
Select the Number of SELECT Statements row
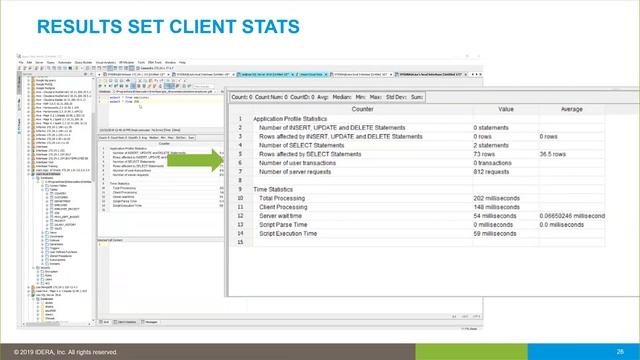coord(417,145)
